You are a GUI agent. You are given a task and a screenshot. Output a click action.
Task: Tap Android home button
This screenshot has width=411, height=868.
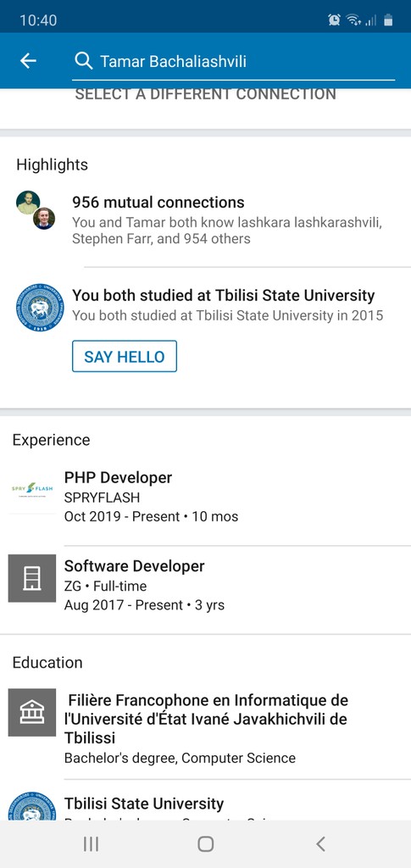click(206, 843)
